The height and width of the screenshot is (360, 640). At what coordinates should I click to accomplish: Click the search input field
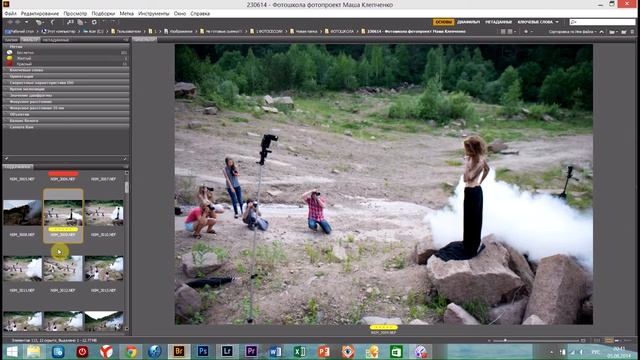(602, 22)
